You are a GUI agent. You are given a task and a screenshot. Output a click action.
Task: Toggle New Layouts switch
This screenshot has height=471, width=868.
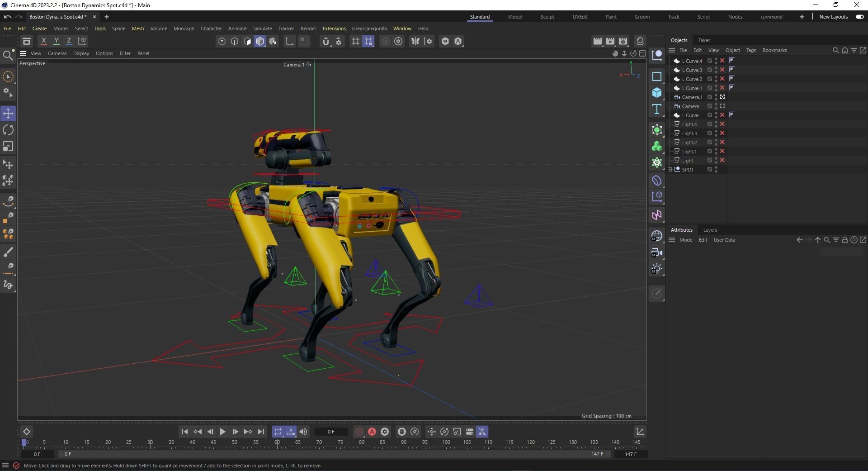pos(859,17)
